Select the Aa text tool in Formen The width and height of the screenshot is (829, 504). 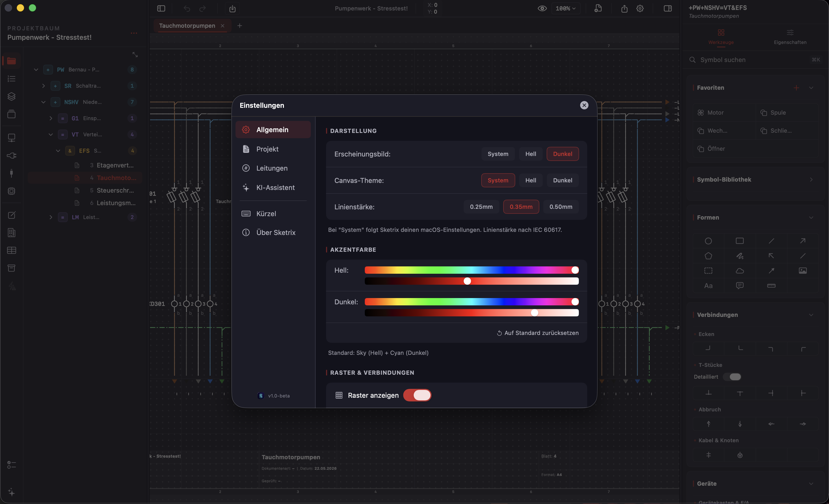point(708,286)
